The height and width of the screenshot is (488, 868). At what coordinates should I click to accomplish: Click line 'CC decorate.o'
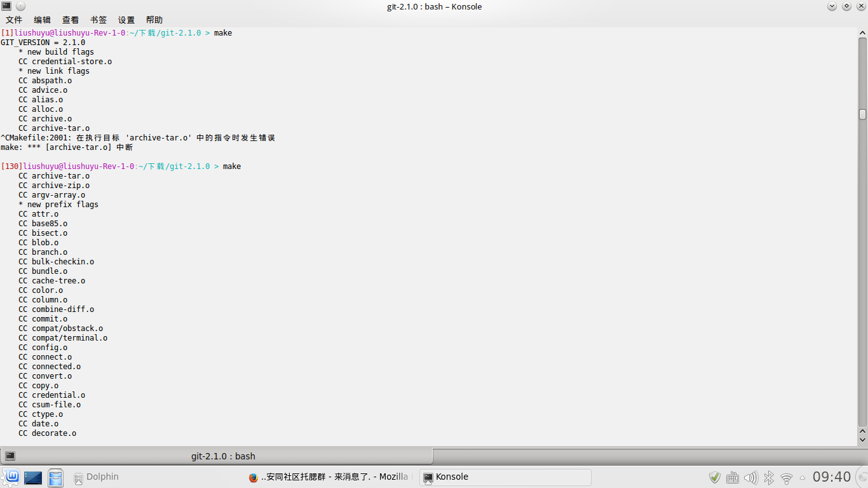[x=47, y=433]
